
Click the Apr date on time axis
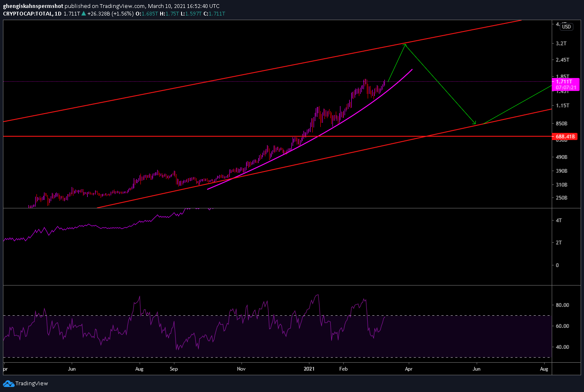(409, 369)
